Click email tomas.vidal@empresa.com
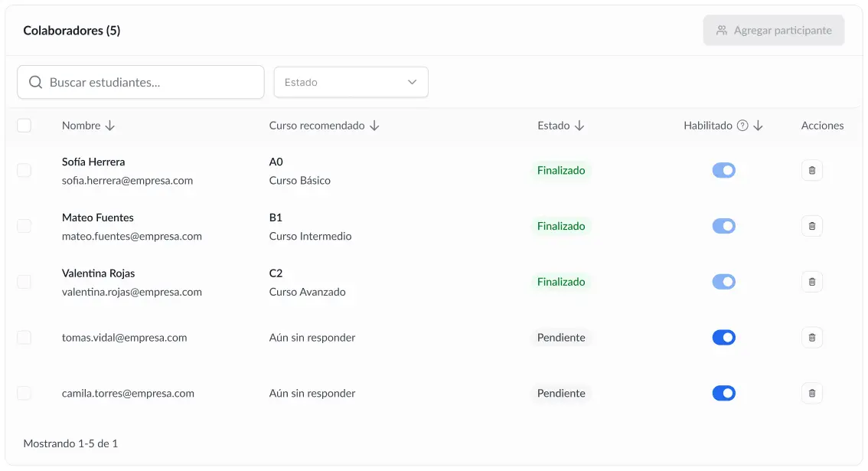 tap(125, 338)
